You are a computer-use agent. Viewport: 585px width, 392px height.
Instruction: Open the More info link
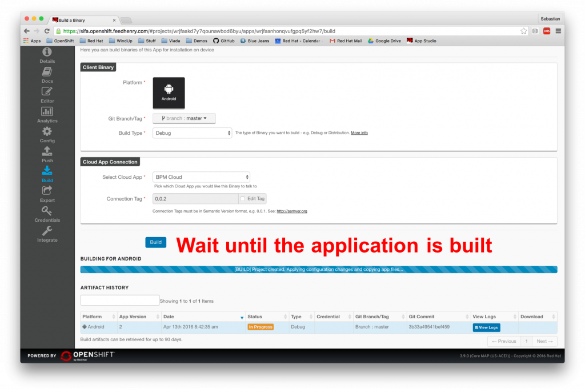(359, 133)
